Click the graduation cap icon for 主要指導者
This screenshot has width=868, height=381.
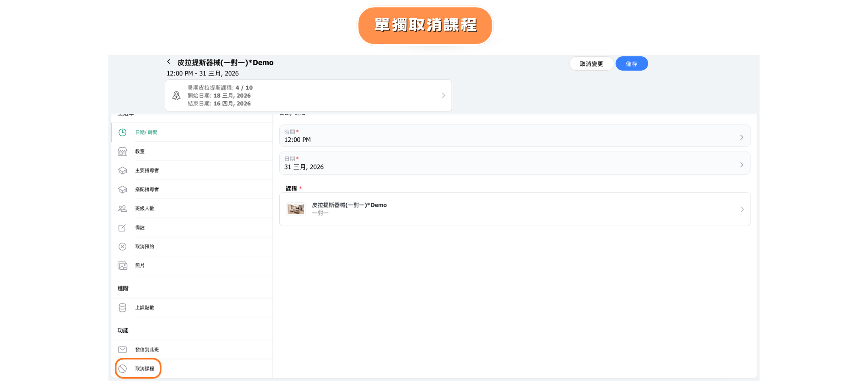tap(122, 171)
